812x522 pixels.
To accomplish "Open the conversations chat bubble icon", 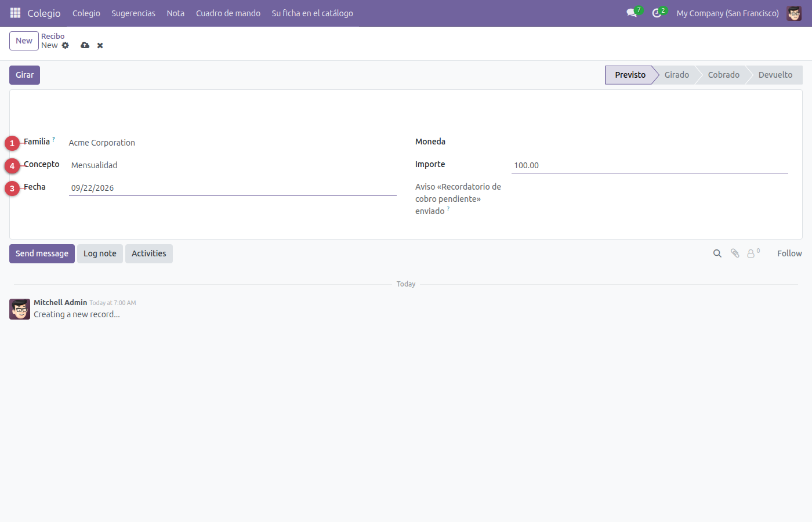I will tap(632, 13).
